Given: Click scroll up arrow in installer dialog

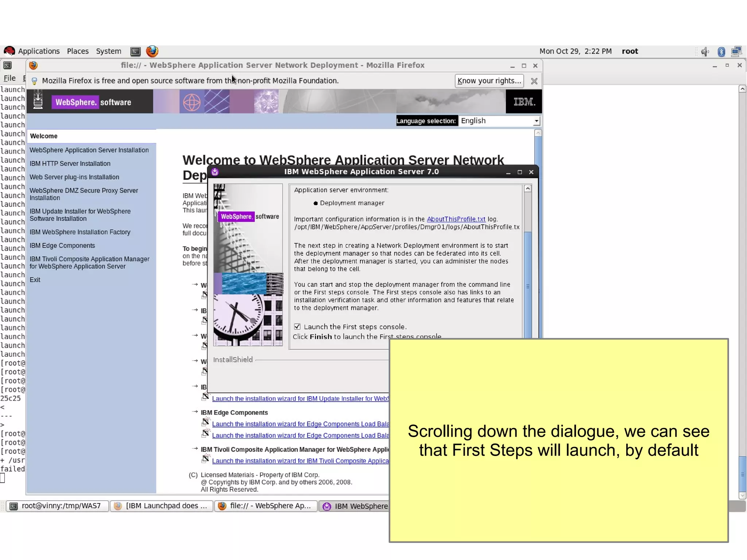Looking at the screenshot, I should [527, 189].
